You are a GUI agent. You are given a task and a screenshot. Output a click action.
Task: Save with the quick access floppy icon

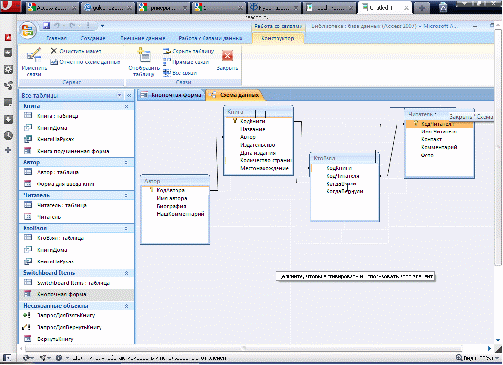[x=46, y=26]
